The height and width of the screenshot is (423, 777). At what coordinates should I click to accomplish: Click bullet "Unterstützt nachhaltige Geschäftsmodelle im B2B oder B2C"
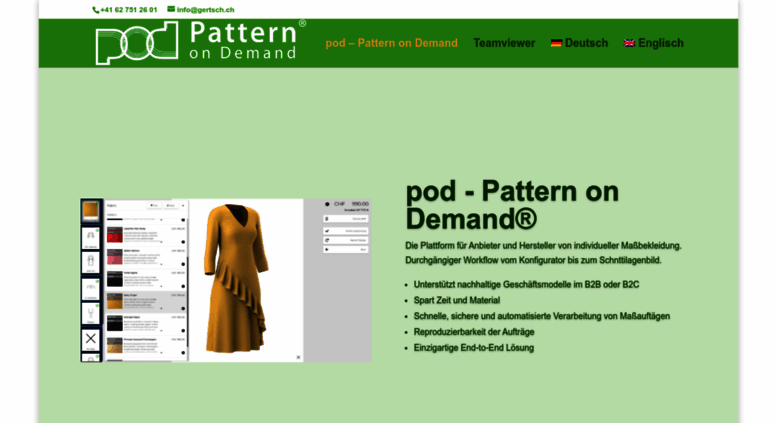click(526, 285)
